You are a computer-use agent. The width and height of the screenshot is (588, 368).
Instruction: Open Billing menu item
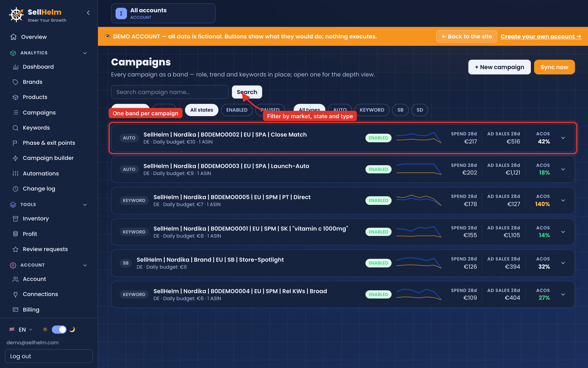pos(31,310)
